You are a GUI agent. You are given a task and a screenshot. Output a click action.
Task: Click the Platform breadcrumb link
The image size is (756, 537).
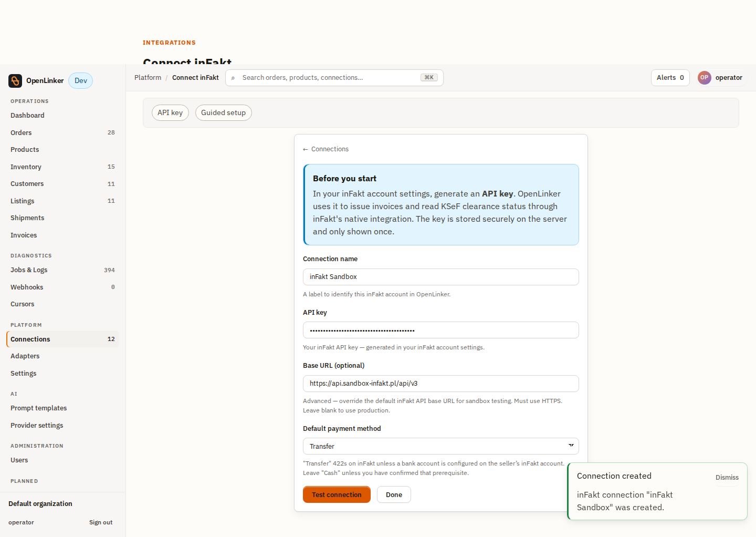point(148,77)
